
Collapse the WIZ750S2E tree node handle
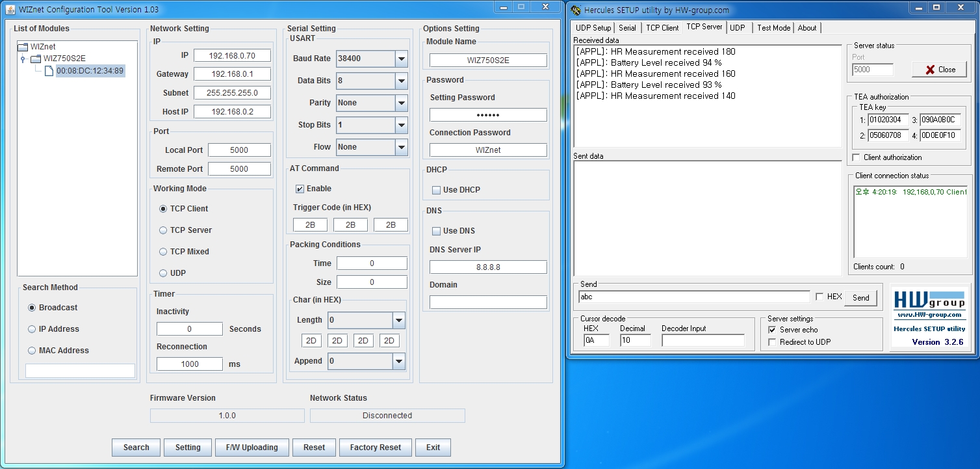coord(23,59)
